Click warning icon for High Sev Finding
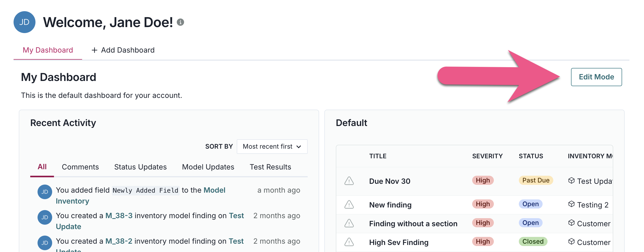Screen dimensions: 644x252 pos(349,242)
